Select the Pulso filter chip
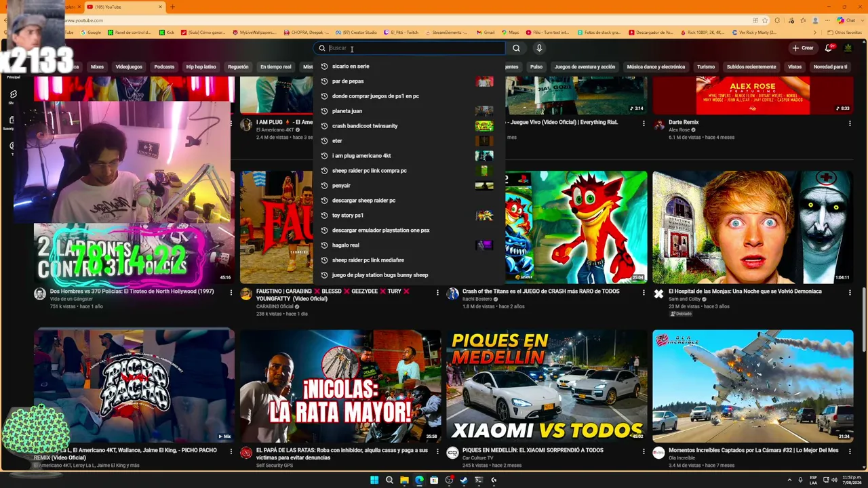 536,67
